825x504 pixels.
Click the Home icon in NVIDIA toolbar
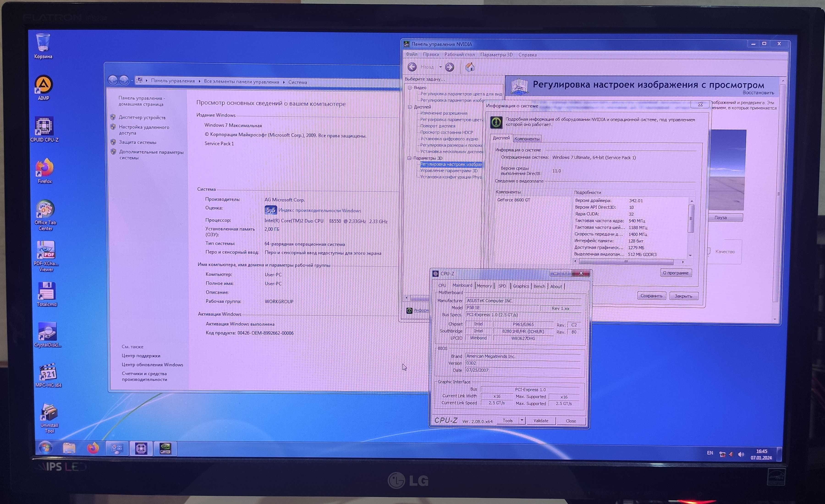[x=470, y=67]
